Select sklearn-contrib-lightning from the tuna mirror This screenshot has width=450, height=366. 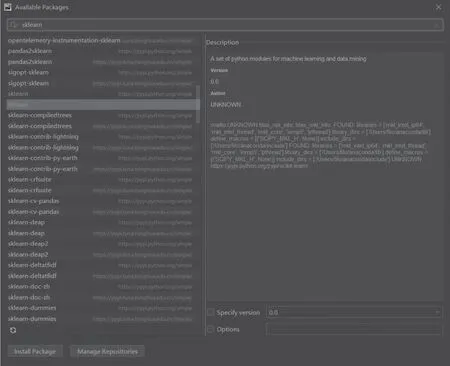tap(103, 147)
